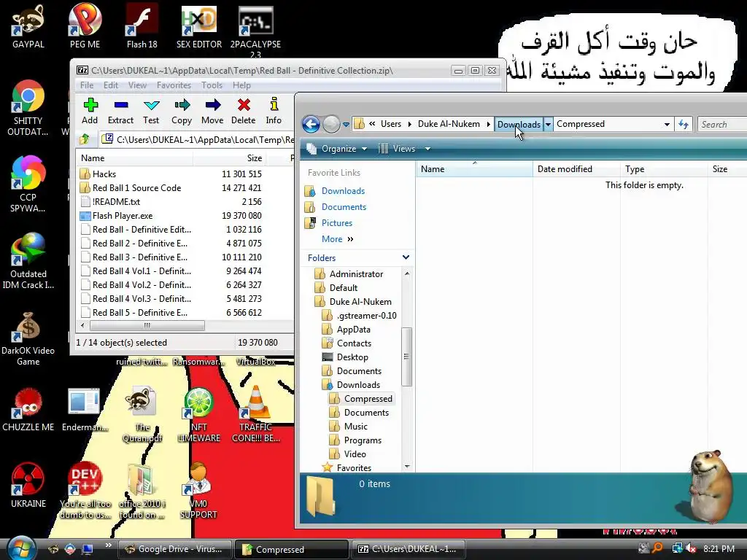Open GAYPAL desktop shortcut
Image resolution: width=747 pixels, height=560 pixels.
28,26
